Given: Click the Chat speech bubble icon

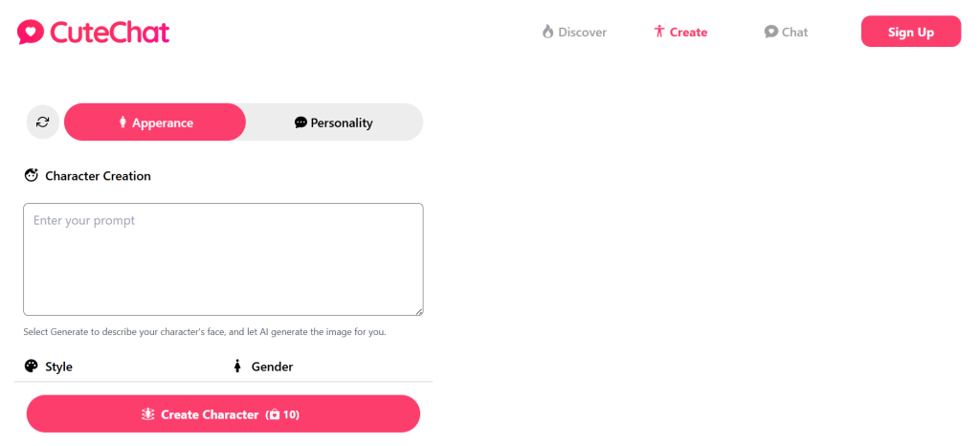Looking at the screenshot, I should [771, 32].
